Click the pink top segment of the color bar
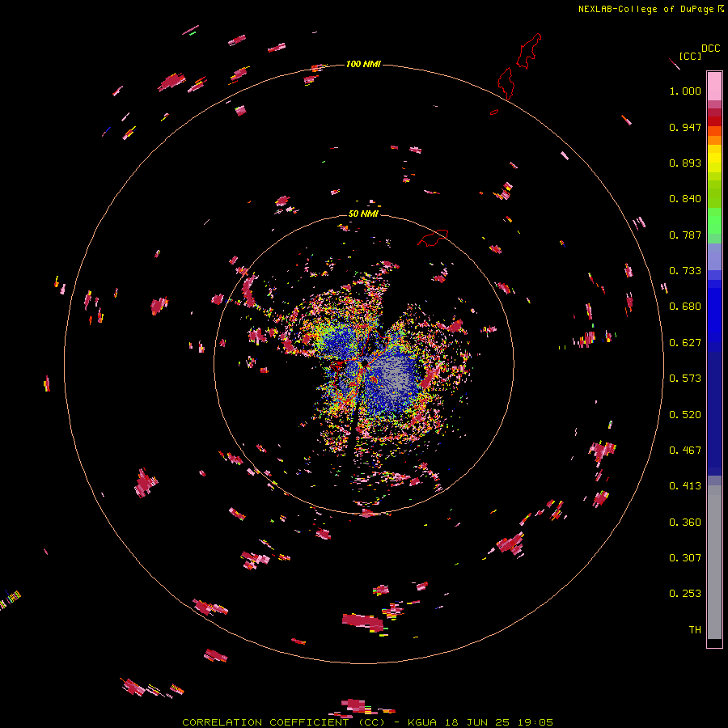 tap(714, 86)
